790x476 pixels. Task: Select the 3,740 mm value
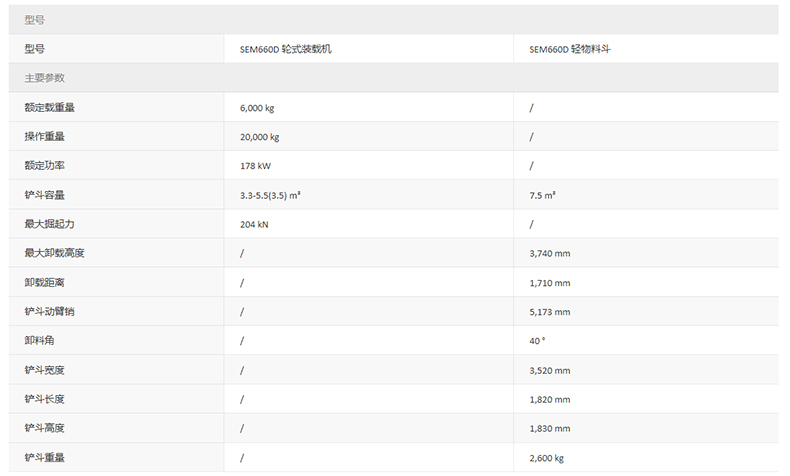549,253
